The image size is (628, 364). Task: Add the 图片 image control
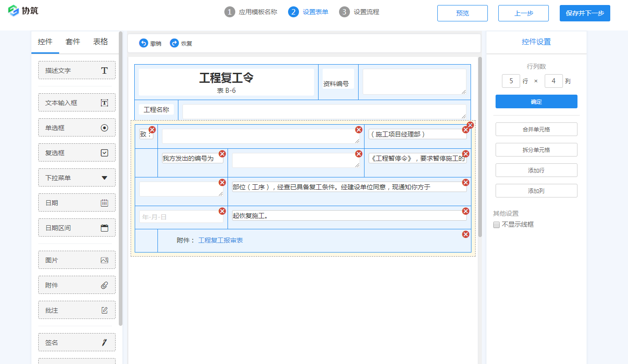tap(77, 260)
